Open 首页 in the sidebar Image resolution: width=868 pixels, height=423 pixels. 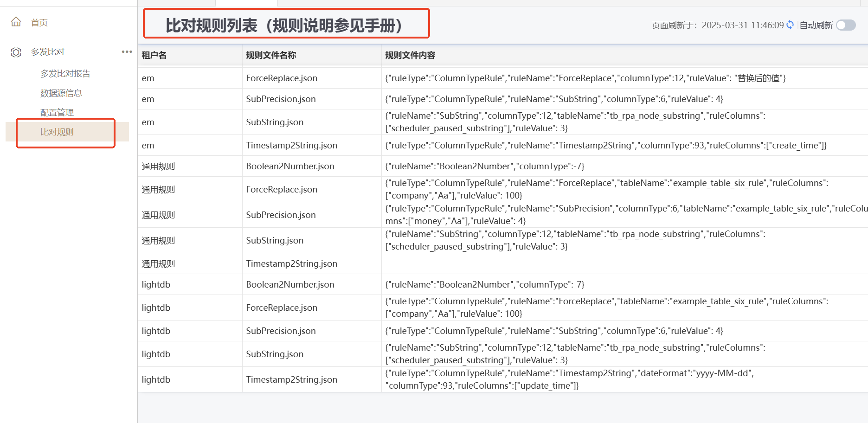click(39, 22)
